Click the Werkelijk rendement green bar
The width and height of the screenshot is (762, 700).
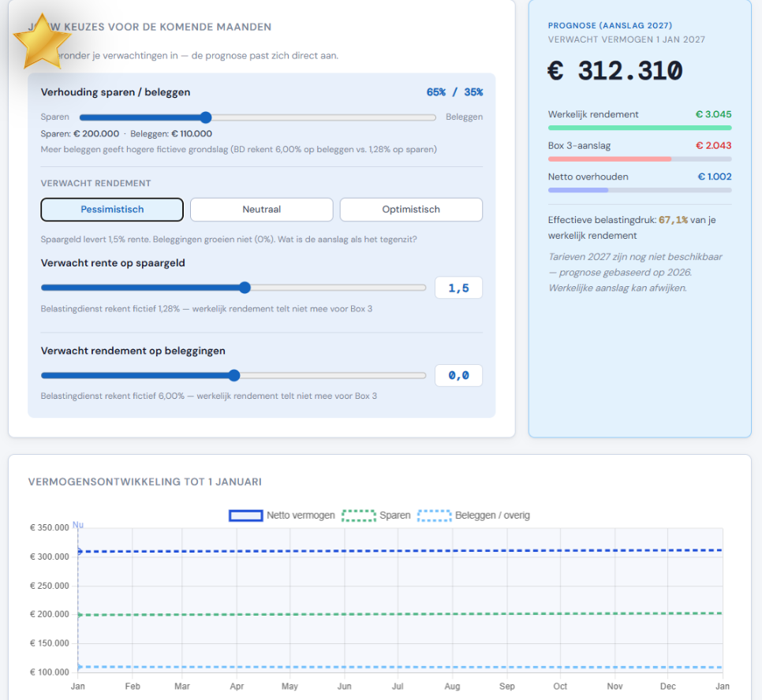point(639,128)
